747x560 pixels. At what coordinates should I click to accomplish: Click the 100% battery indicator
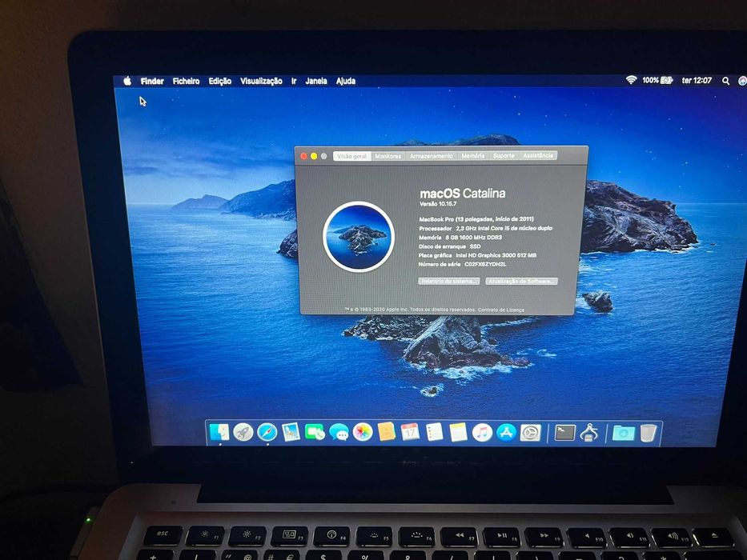coord(657,80)
